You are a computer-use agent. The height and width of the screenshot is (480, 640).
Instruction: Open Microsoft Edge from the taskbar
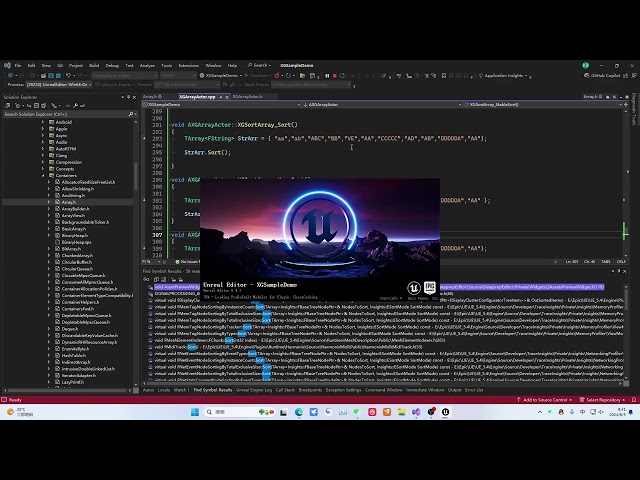click(x=299, y=412)
